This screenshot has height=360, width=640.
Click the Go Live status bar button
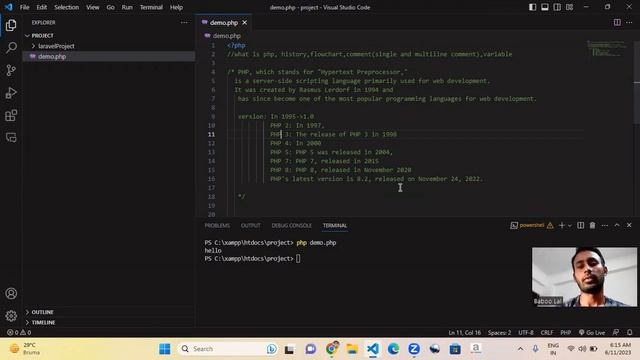pos(592,332)
